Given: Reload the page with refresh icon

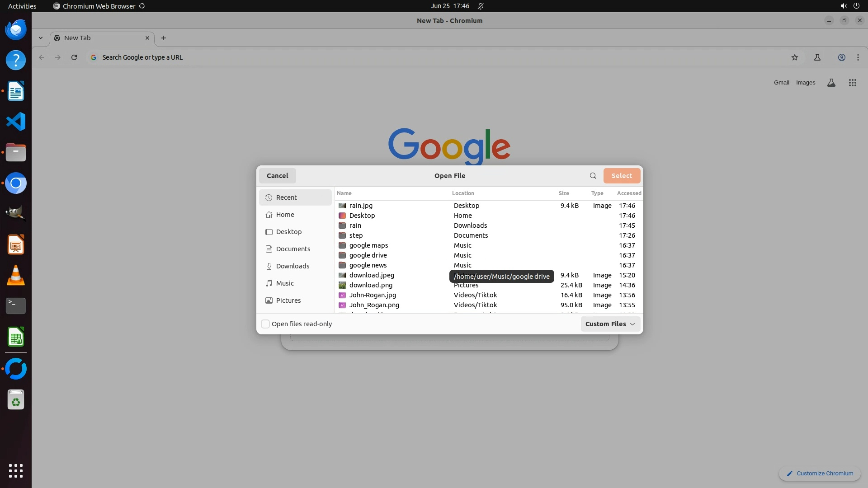Looking at the screenshot, I should [x=74, y=57].
